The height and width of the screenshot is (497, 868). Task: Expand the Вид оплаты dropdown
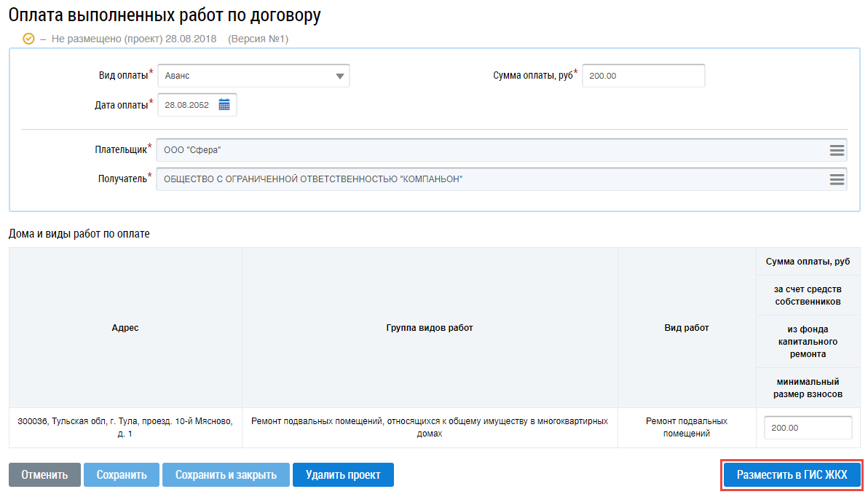tap(339, 76)
